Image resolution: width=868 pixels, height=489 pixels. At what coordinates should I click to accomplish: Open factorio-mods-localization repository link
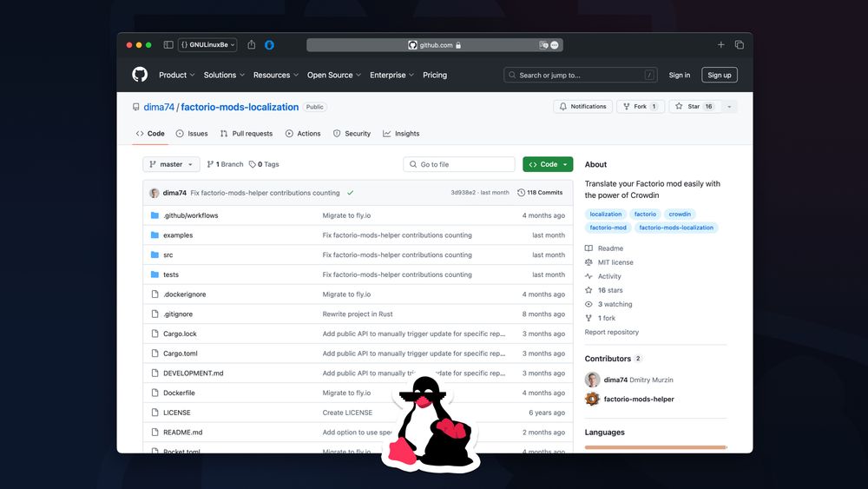240,107
